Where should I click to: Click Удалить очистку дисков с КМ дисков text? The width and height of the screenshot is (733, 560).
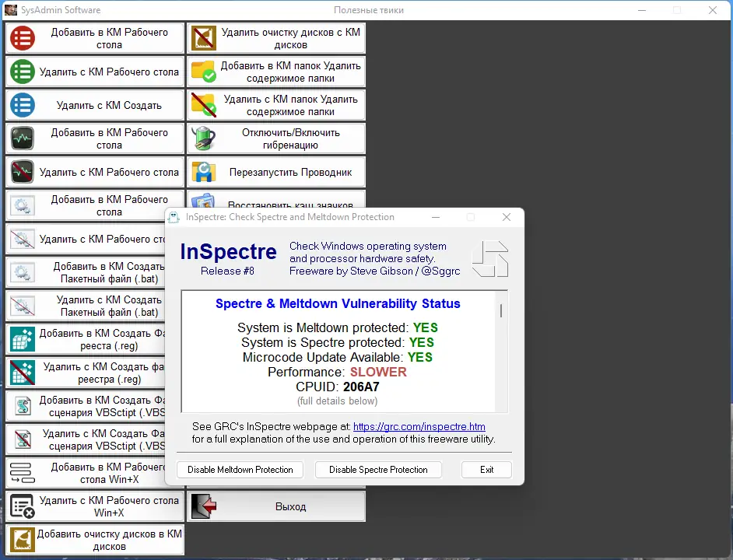[290, 38]
